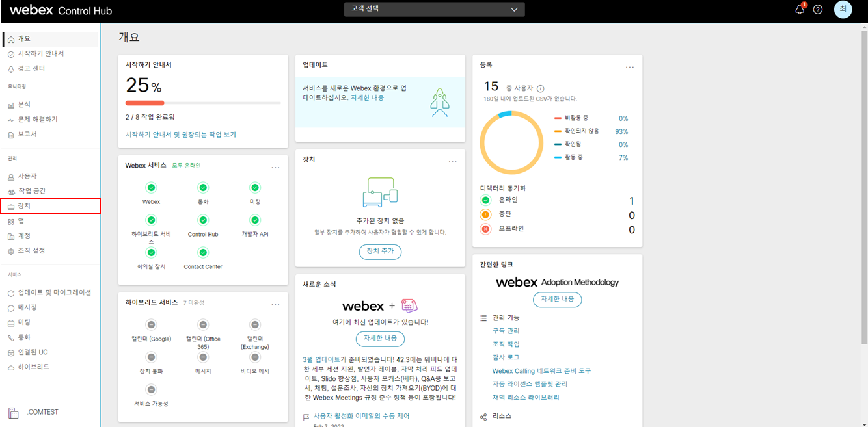Click the Webex service status check icon
Screen dimensions: 868x427
151,188
